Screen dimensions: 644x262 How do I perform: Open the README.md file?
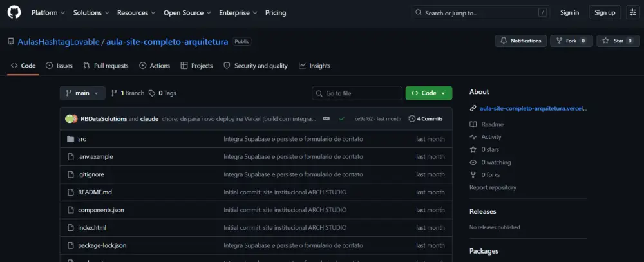click(x=95, y=192)
